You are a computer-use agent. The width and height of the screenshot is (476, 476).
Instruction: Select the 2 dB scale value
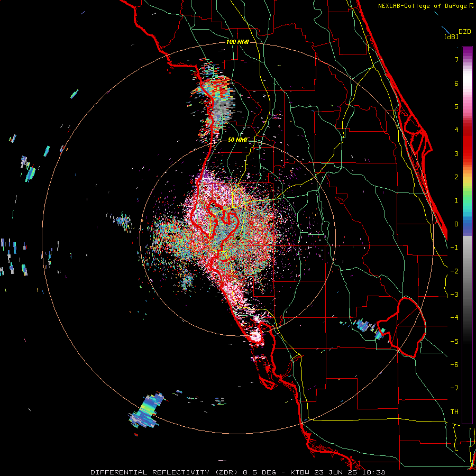(456, 177)
